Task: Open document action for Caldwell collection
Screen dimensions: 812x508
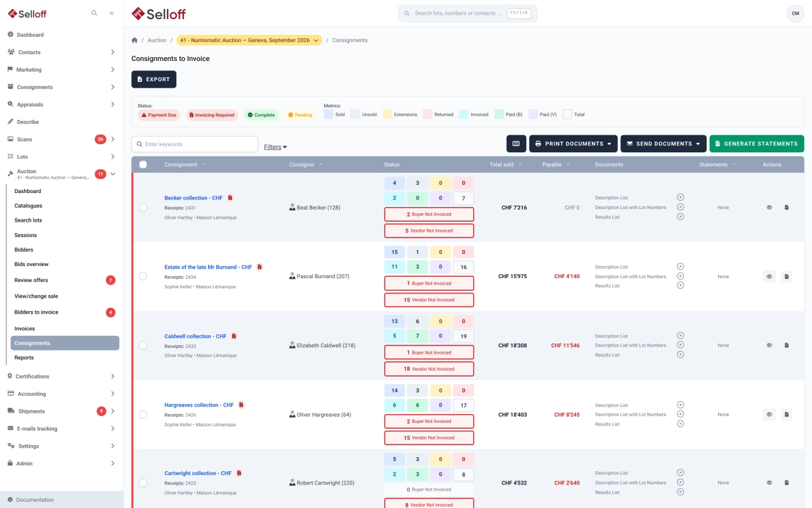Action: click(x=787, y=345)
